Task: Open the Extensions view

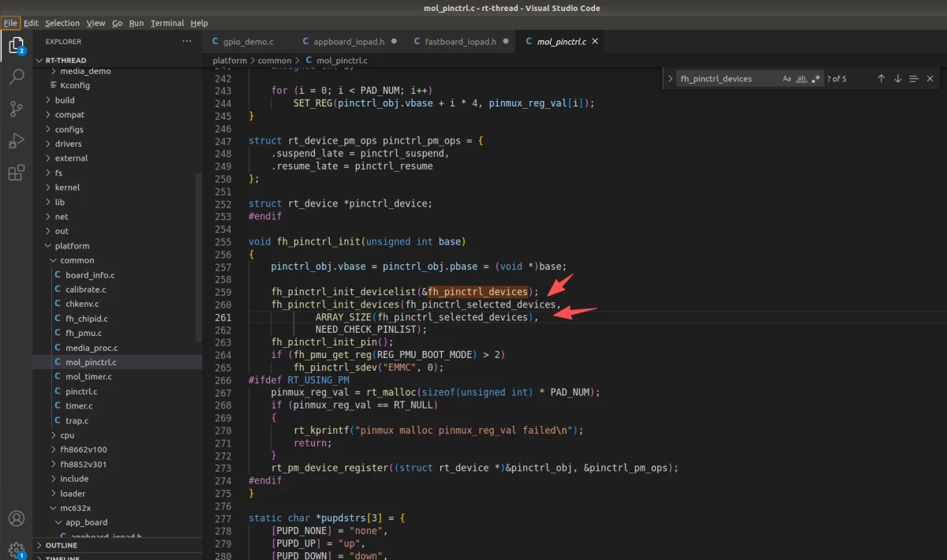Action: click(16, 174)
